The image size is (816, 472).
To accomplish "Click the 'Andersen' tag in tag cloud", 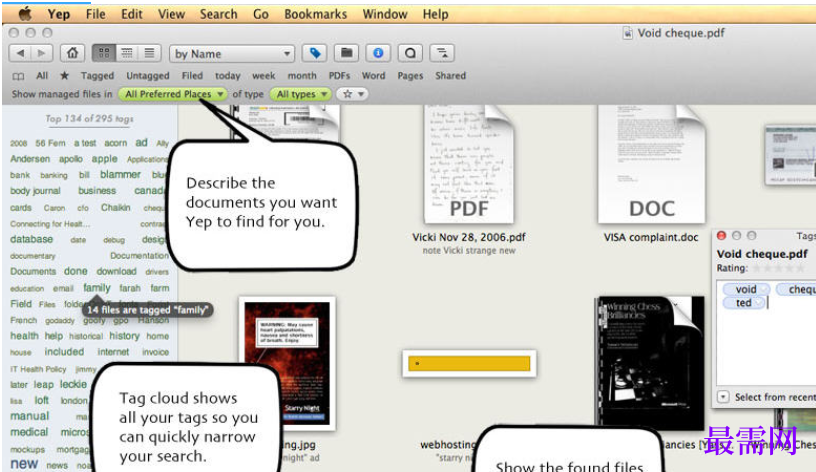I will pos(30,159).
